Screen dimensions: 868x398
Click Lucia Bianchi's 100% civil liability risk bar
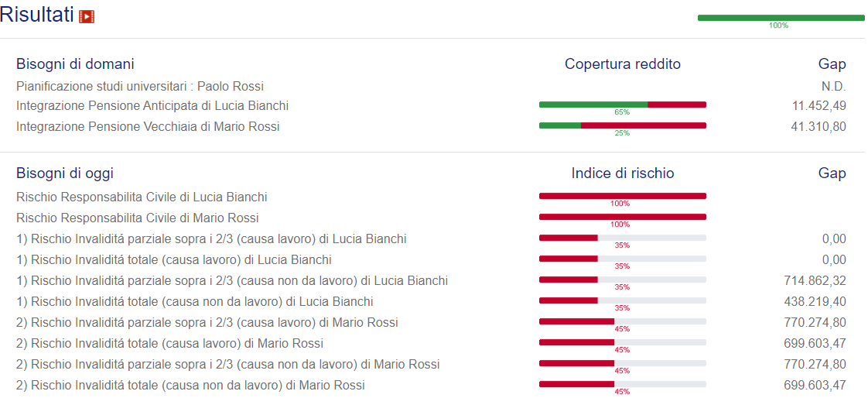(622, 196)
